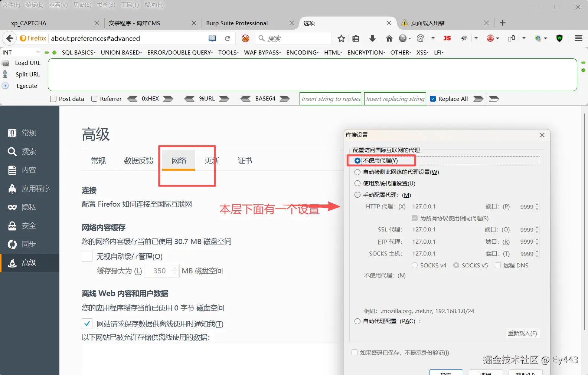
Task: Click the red JS toolbar icon
Action: [x=447, y=38]
